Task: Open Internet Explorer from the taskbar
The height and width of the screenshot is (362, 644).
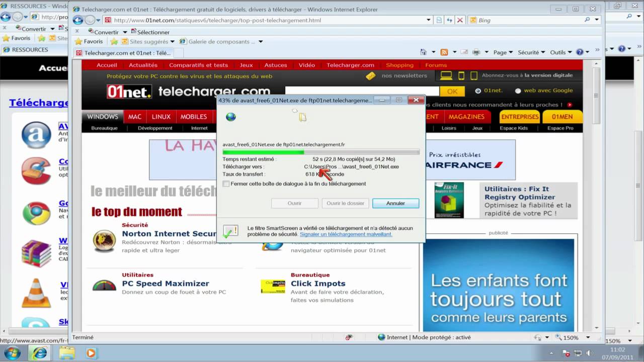Action: [40, 353]
